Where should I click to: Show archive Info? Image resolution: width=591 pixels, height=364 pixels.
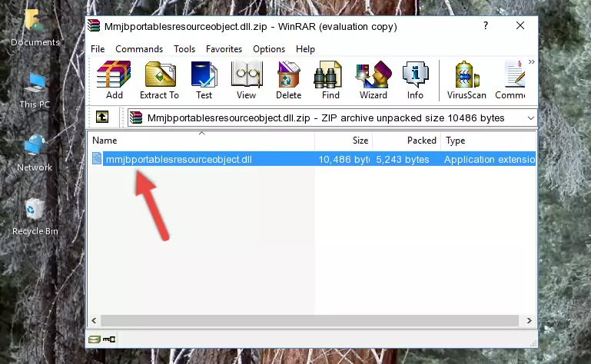tap(415, 80)
